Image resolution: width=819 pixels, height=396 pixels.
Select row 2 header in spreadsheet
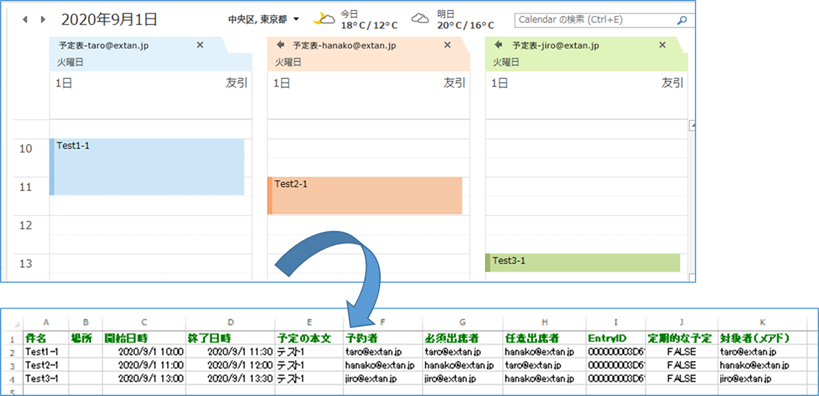point(12,352)
